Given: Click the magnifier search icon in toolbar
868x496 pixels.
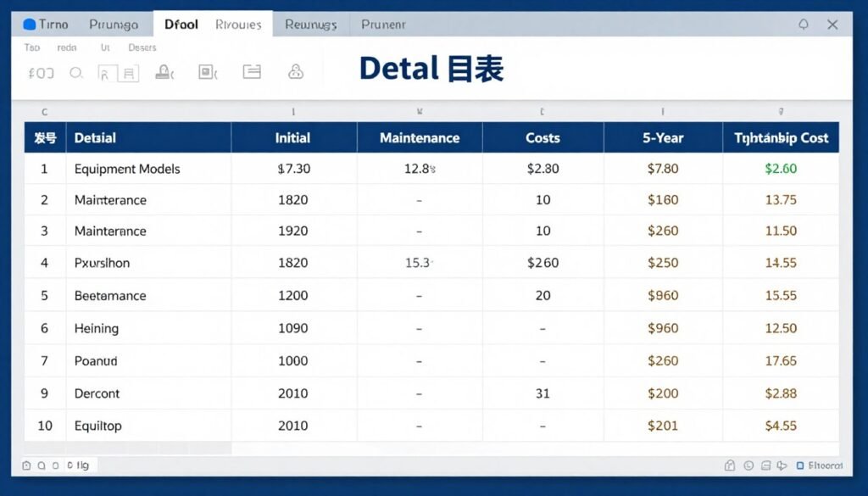Looking at the screenshot, I should point(76,73).
